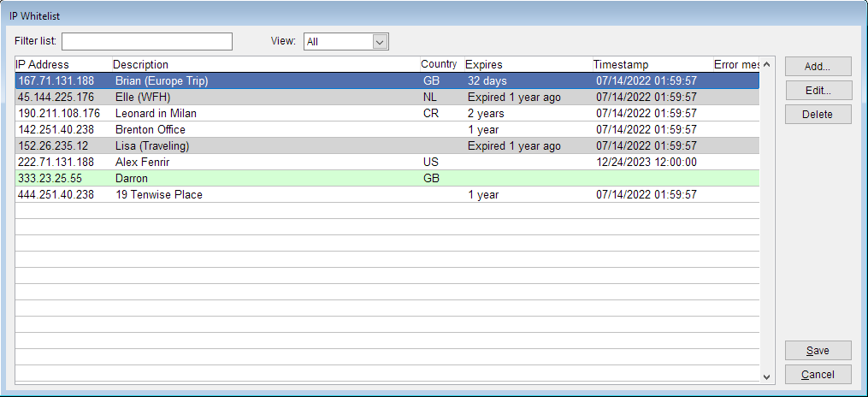The width and height of the screenshot is (868, 397).
Task: Click the 32 days expiry cell
Action: point(487,80)
